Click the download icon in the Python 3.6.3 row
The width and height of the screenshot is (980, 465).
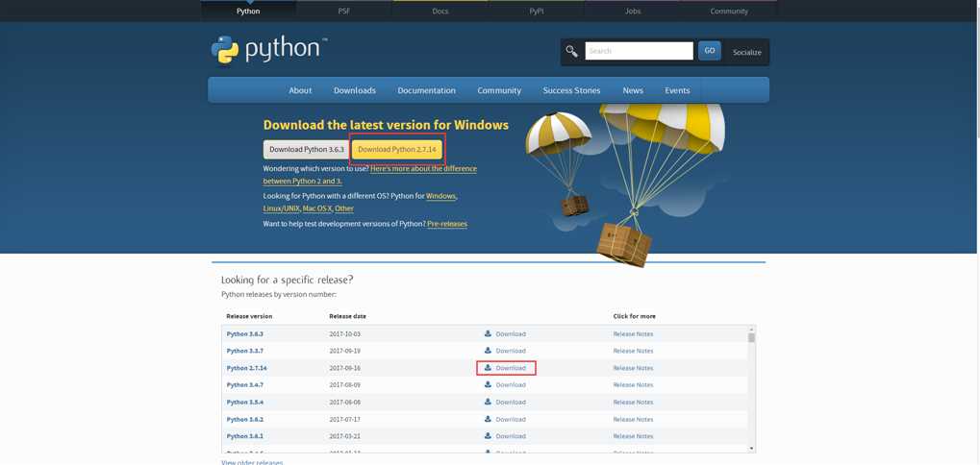tap(489, 333)
